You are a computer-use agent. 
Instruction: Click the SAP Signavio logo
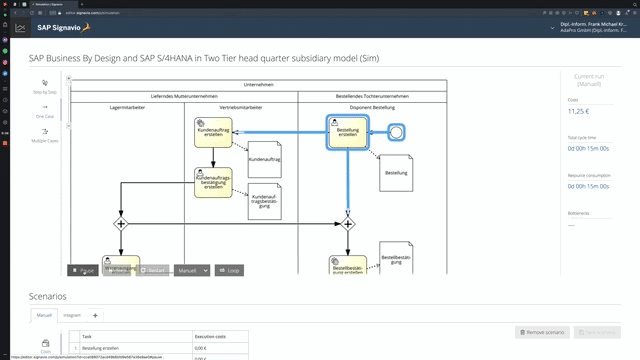[64, 28]
